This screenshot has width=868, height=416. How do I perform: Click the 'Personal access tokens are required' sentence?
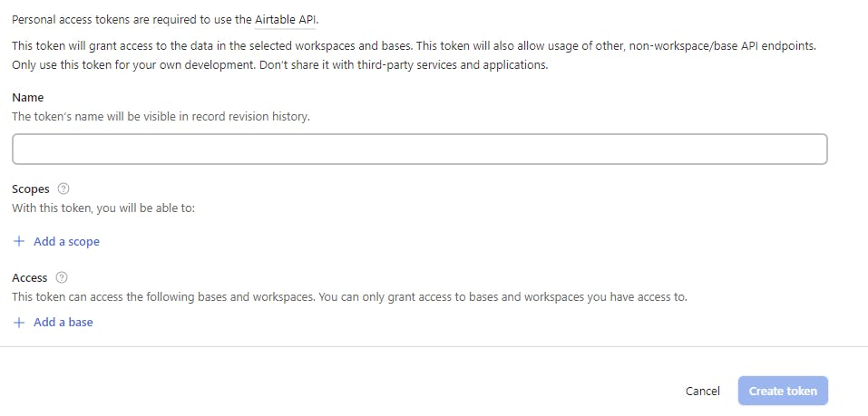[165, 20]
